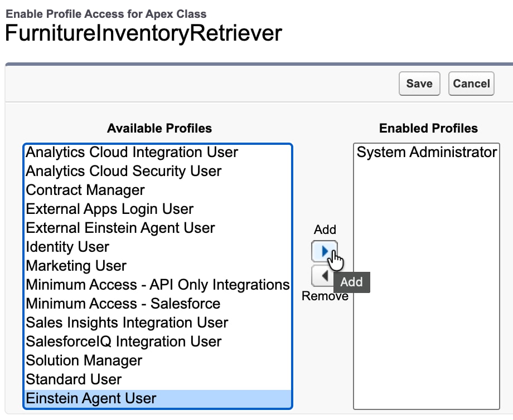Select Standard User profile
The image size is (513, 420).
[x=158, y=380]
